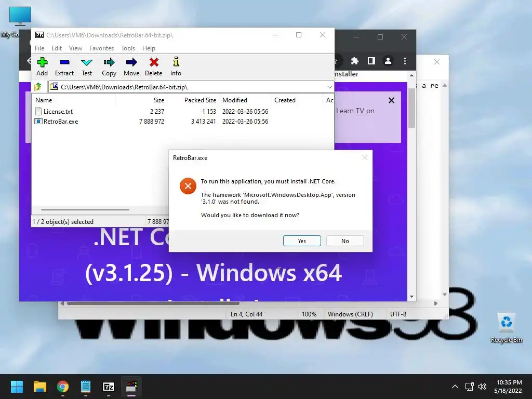Viewport: 532px width, 399px height.
Task: Select the RetroBar.exe file row
Action: (x=182, y=121)
